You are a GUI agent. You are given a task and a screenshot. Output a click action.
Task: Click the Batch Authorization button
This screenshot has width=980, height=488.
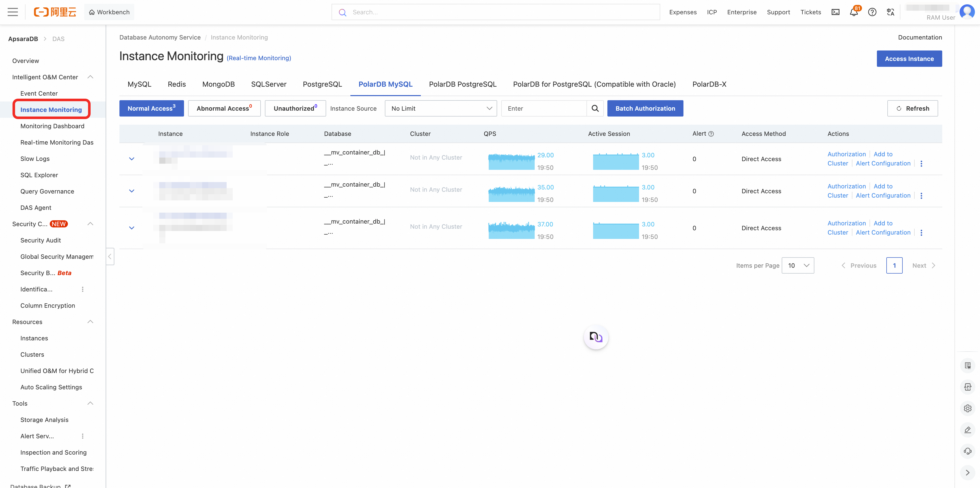click(645, 108)
